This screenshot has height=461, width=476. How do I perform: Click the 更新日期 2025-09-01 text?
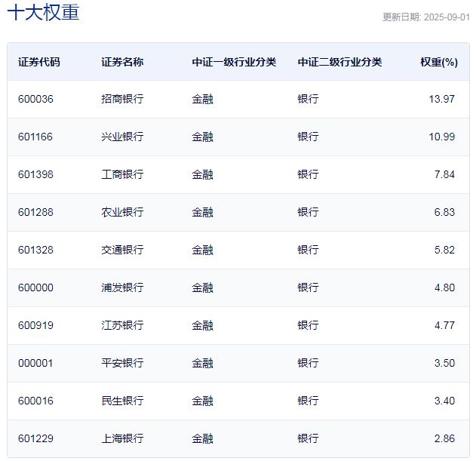[x=425, y=17]
